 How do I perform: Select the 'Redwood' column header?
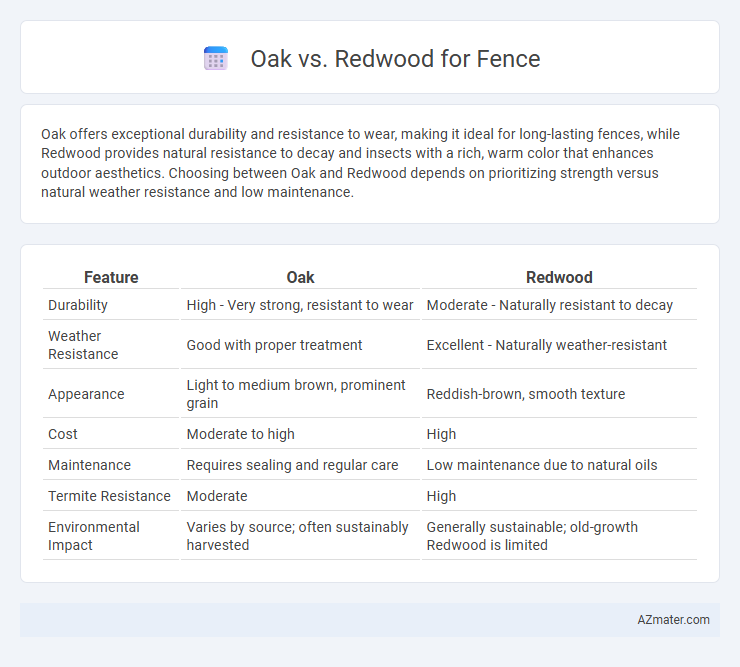[x=559, y=277]
